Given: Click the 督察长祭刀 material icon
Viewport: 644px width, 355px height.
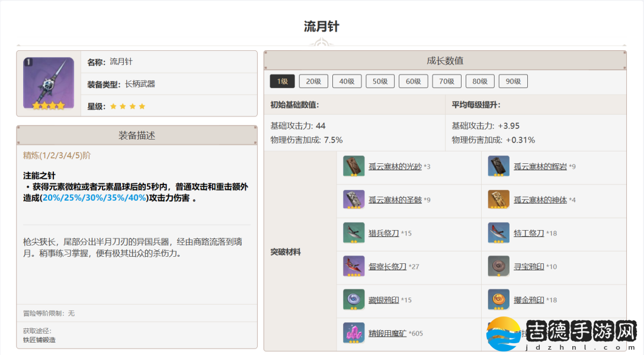Looking at the screenshot, I should [x=354, y=266].
